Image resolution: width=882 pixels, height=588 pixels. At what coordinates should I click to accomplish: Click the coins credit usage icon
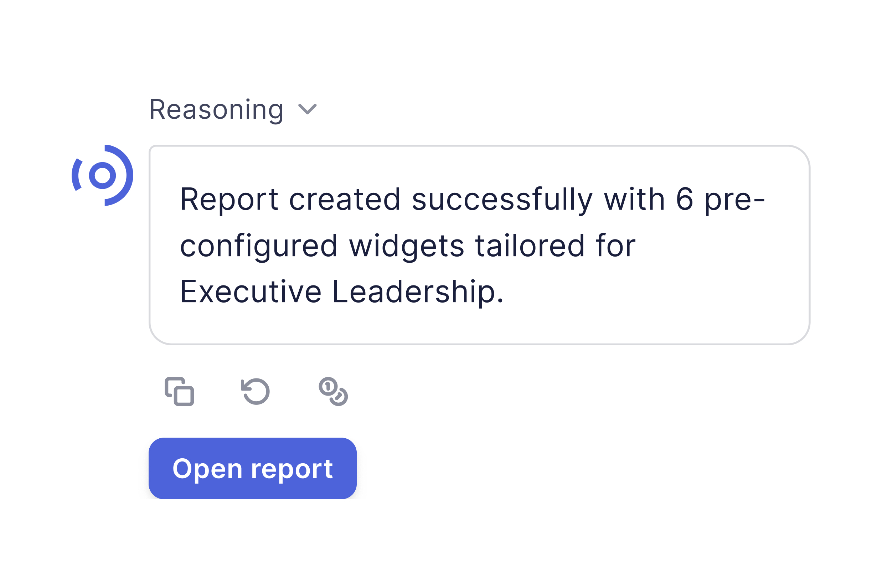pyautogui.click(x=333, y=392)
